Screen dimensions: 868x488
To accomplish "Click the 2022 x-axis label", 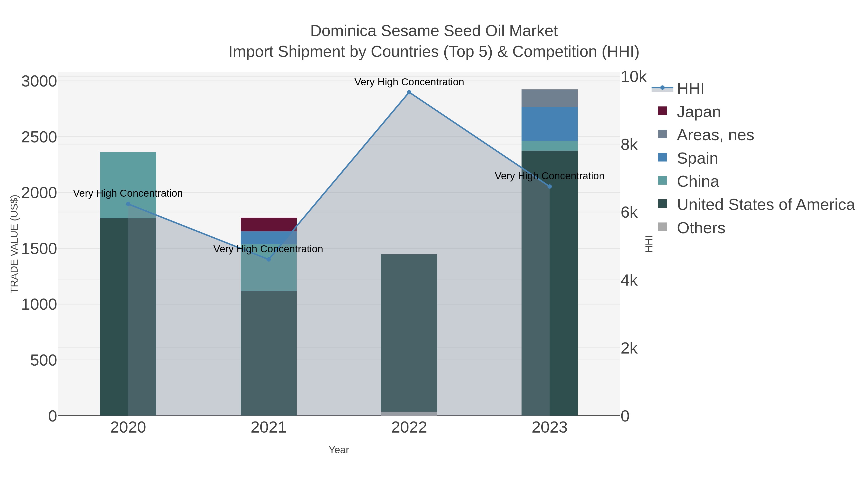I will coord(409,428).
